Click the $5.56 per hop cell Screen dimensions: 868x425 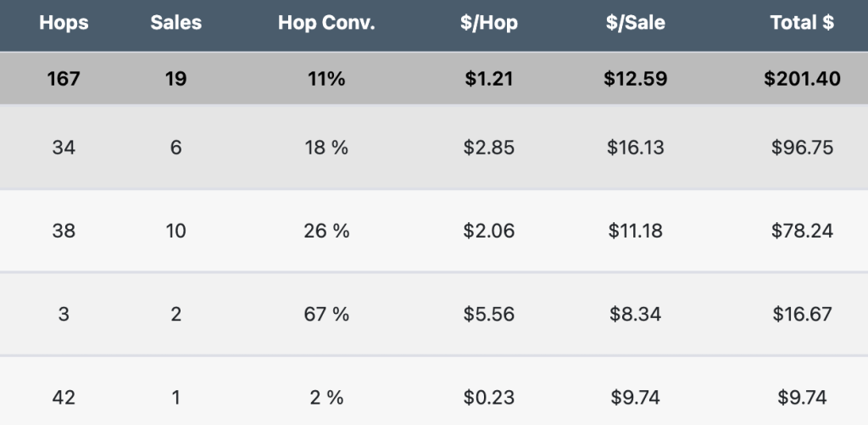click(489, 314)
